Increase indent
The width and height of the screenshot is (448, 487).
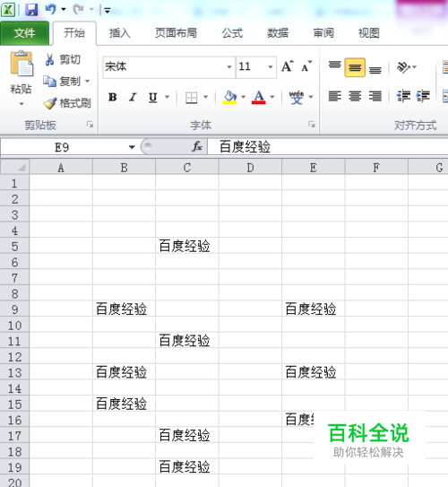point(423,96)
